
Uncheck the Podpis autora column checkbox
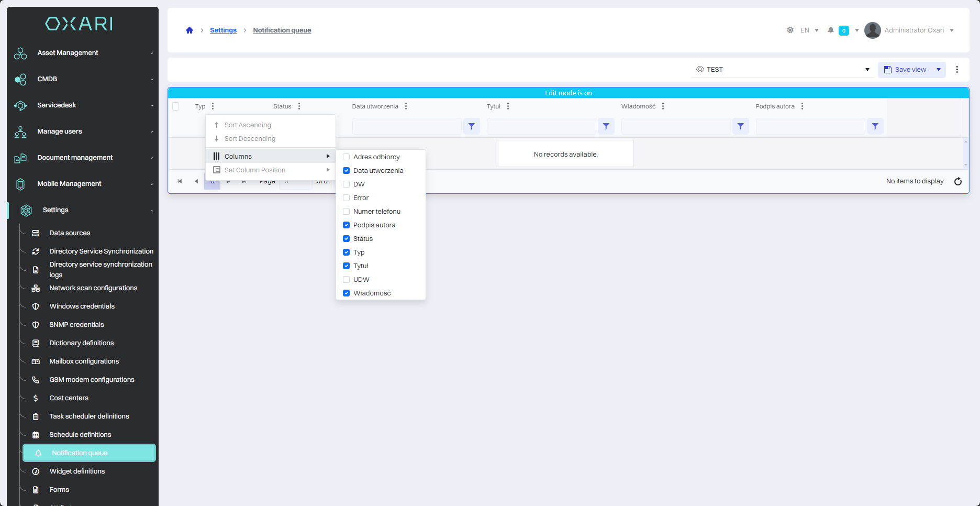click(346, 225)
